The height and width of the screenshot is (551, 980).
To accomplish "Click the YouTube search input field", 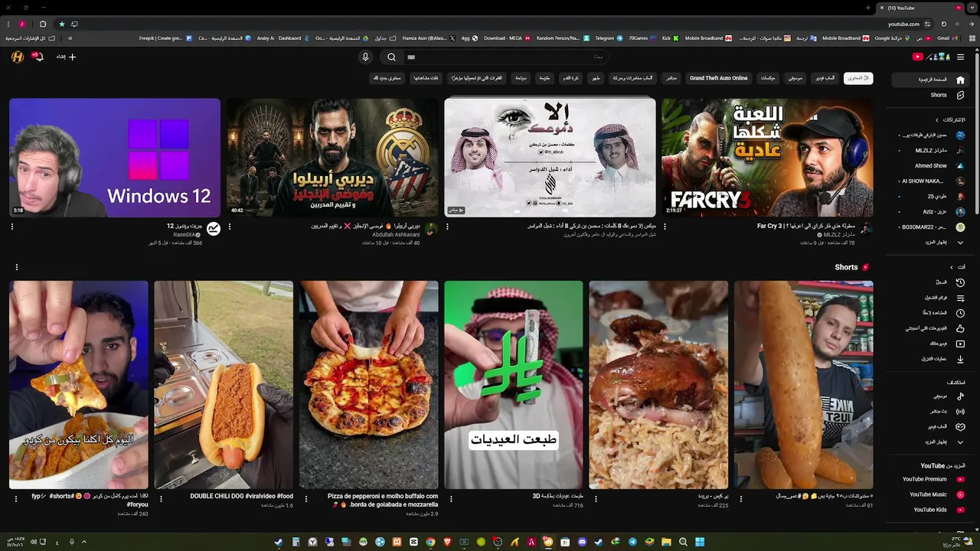I will coord(505,57).
